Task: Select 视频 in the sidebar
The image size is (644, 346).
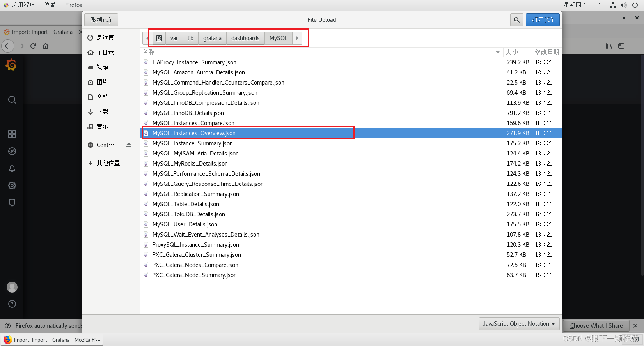Action: click(x=111, y=67)
